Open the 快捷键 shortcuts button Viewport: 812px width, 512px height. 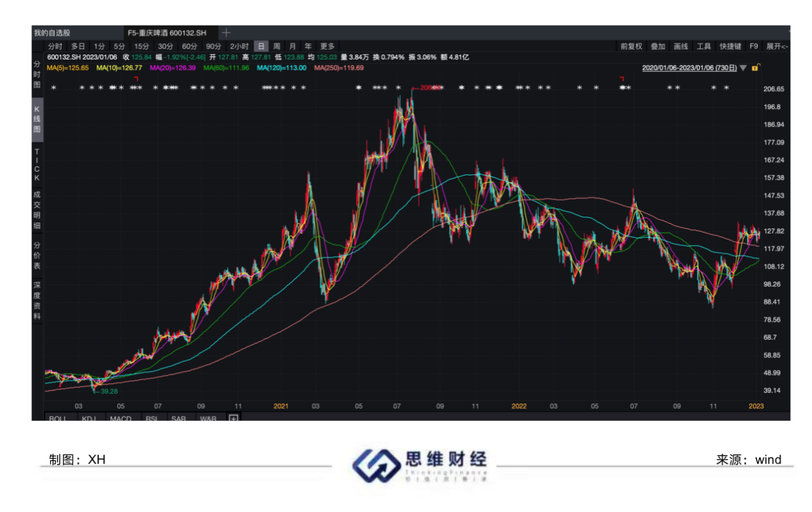pos(730,46)
